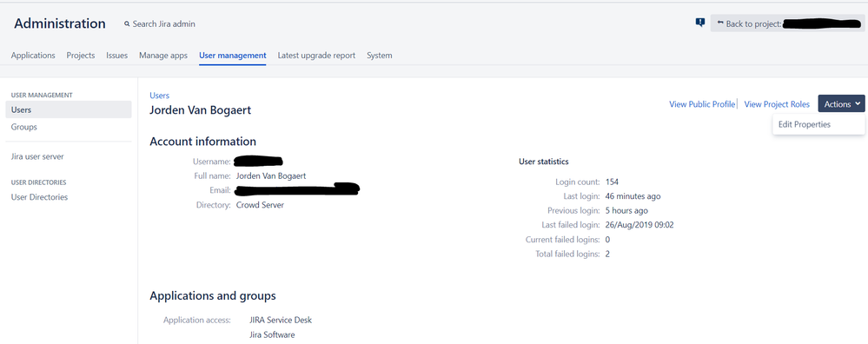Click the Account information heading

tap(202, 142)
